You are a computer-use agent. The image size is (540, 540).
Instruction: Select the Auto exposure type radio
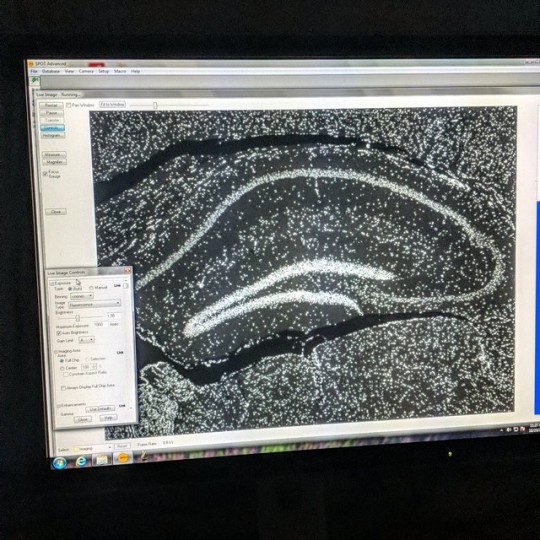[70, 288]
